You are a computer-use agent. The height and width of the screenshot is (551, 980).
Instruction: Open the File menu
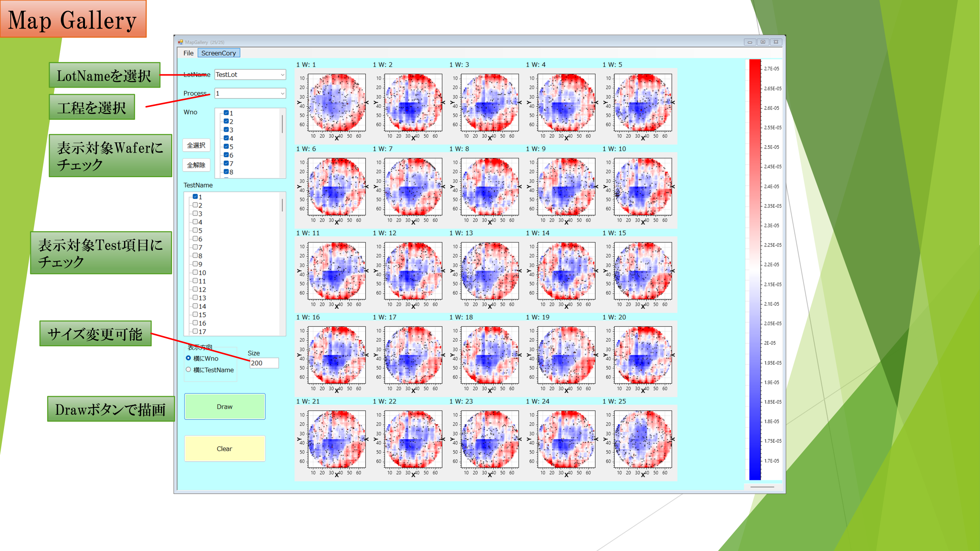point(188,53)
